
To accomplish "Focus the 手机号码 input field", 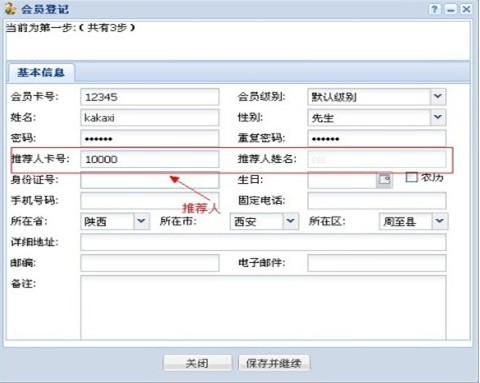I will pyautogui.click(x=150, y=201).
